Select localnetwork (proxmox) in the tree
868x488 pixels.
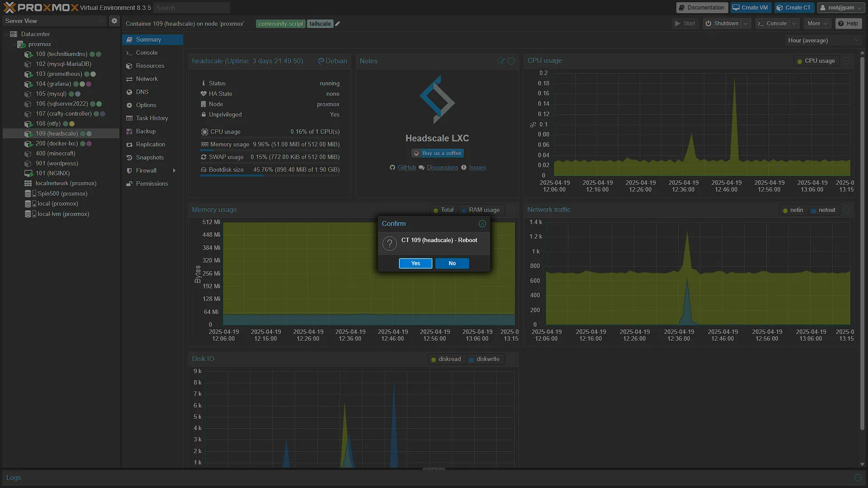click(x=66, y=183)
